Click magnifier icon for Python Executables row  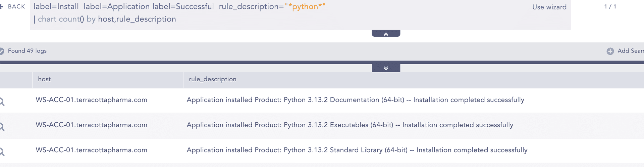point(2,127)
